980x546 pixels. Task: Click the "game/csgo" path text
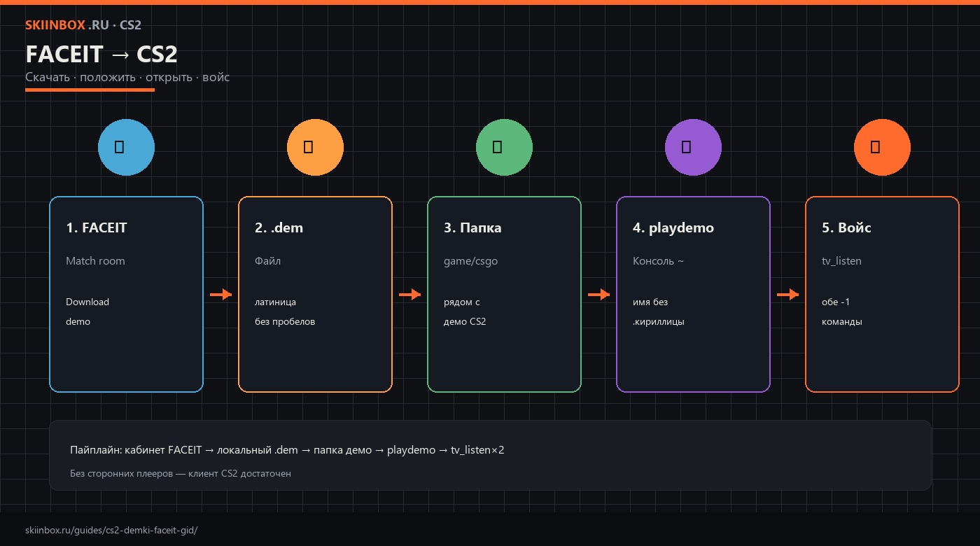coord(470,261)
